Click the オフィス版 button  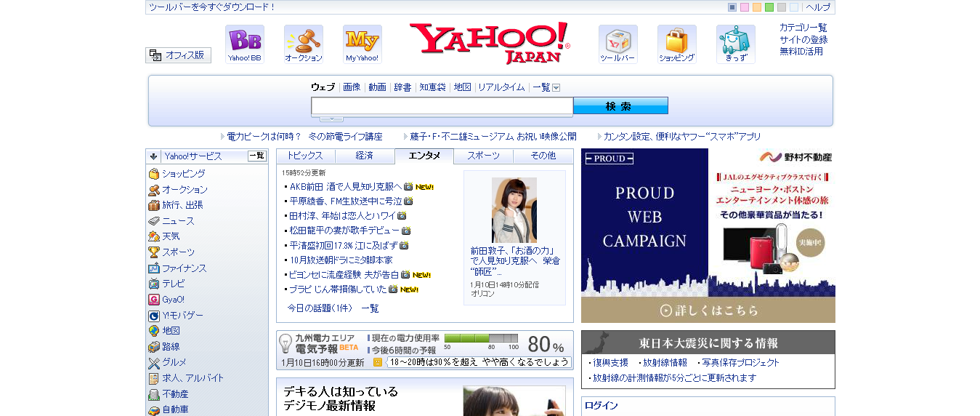[178, 55]
